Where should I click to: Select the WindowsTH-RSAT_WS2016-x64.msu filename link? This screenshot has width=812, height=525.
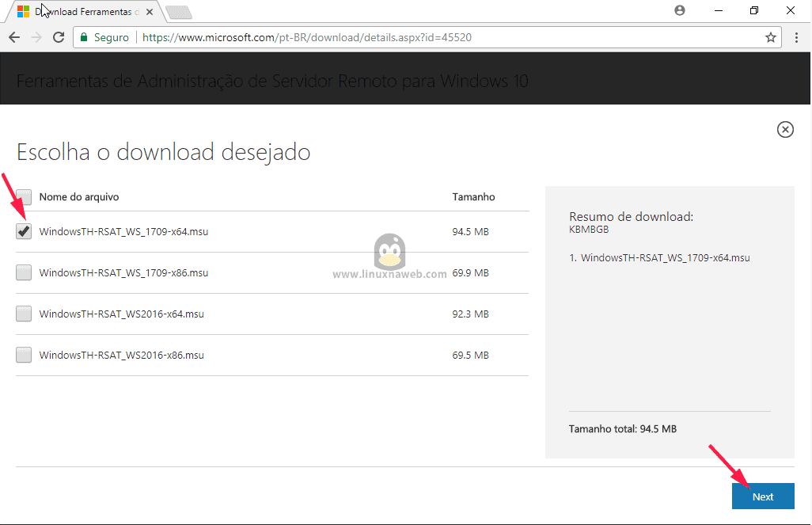coord(123,314)
